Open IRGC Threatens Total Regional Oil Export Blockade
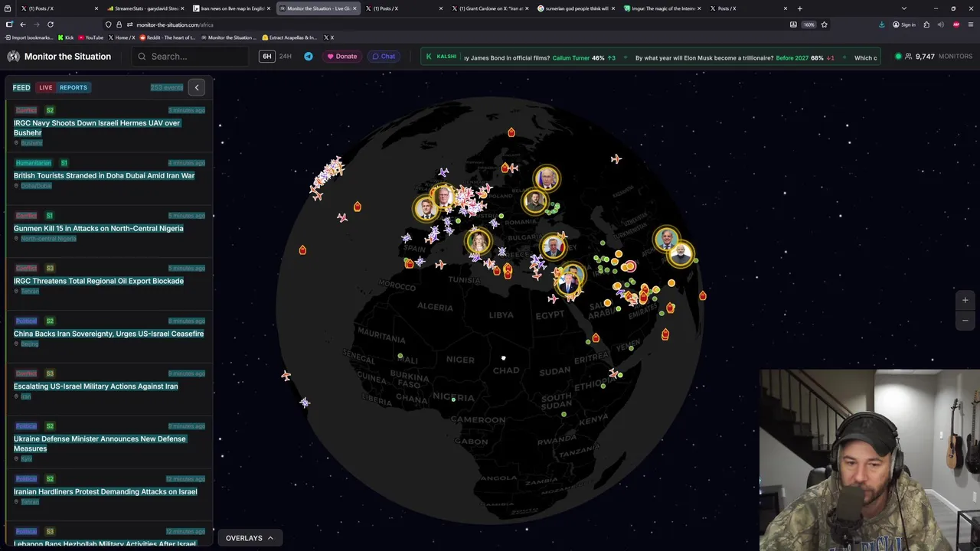The image size is (980, 551). (x=99, y=282)
